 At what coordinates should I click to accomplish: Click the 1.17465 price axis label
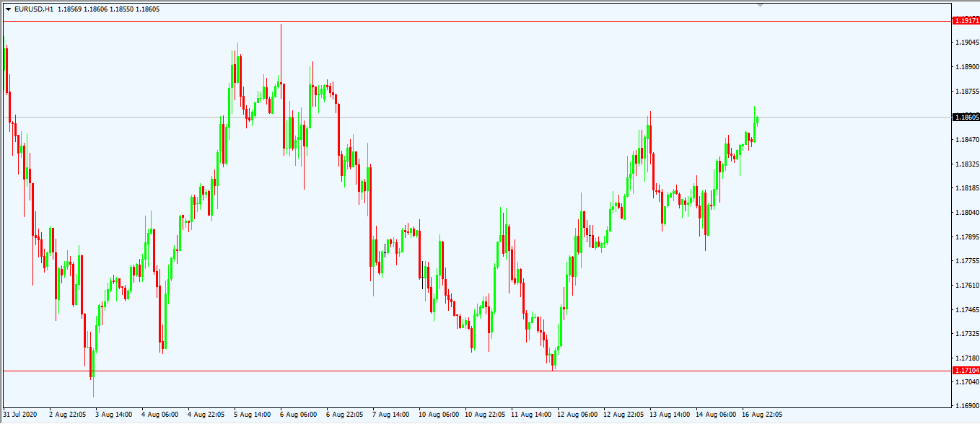966,310
